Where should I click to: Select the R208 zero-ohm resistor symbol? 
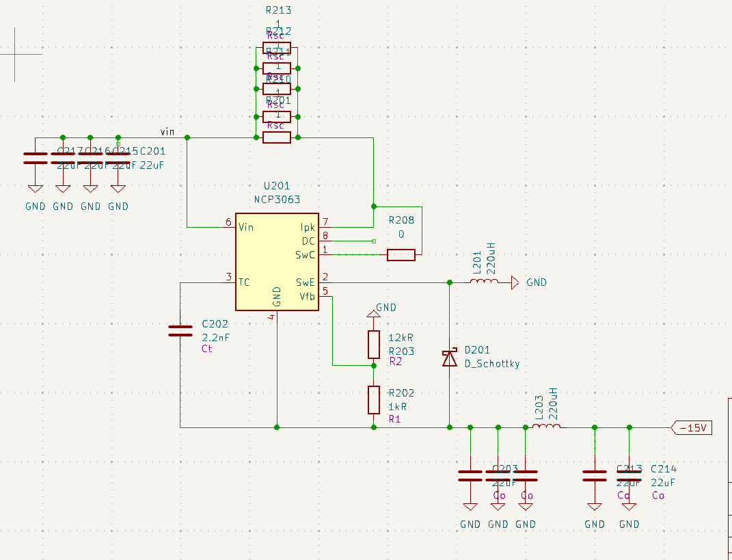click(401, 255)
